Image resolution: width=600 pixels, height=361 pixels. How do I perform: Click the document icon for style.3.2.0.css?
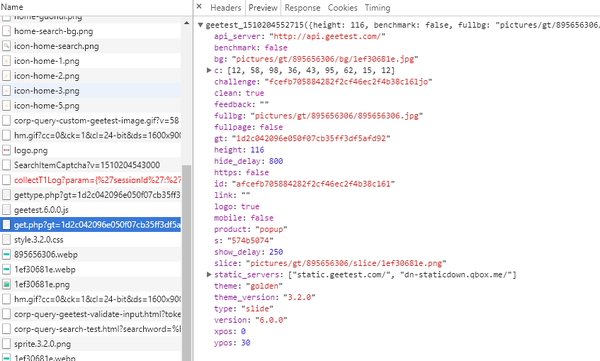[x=6, y=240]
